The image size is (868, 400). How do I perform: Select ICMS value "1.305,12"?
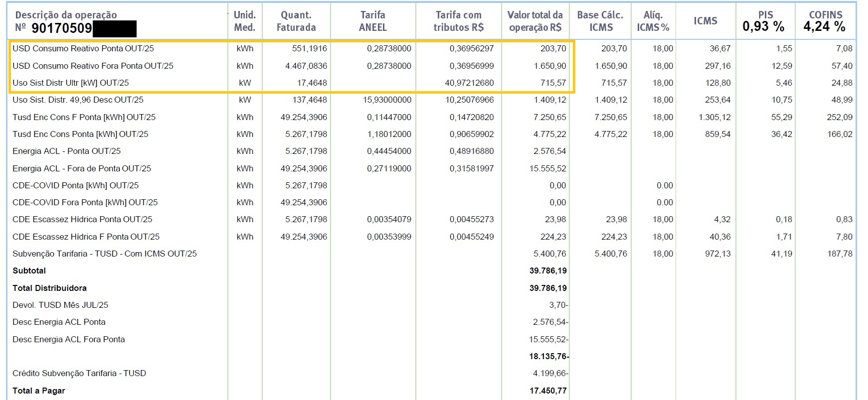pos(714,117)
